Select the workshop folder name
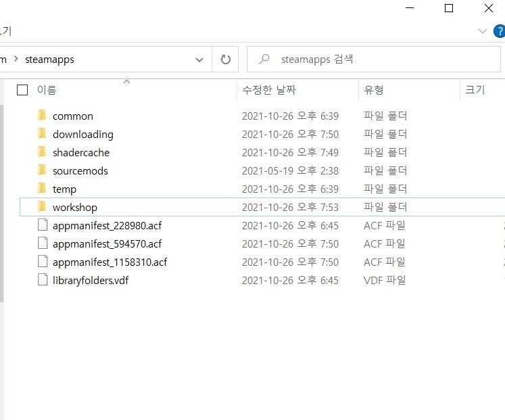Screen dimensions: 505x420 pos(75,208)
